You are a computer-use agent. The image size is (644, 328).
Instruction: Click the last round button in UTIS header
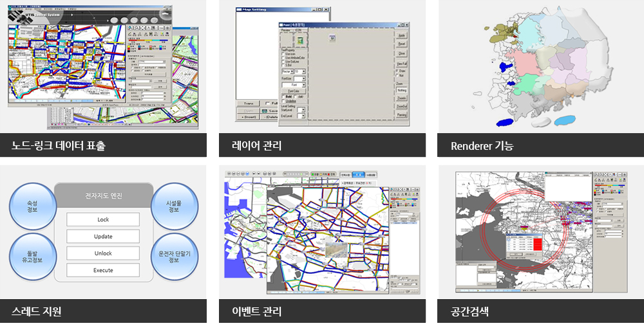point(155,21)
